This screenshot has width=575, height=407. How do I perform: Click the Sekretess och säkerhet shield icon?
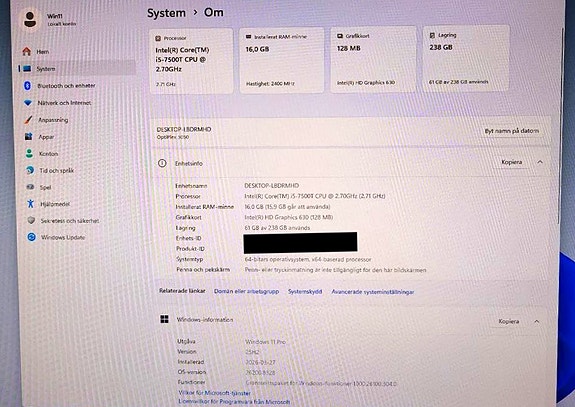pos(32,220)
